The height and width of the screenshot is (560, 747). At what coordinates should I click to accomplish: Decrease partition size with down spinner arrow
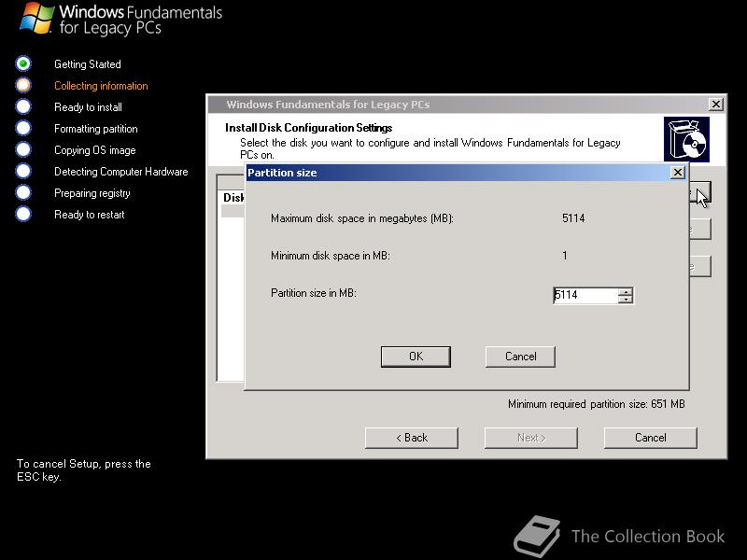[626, 300]
